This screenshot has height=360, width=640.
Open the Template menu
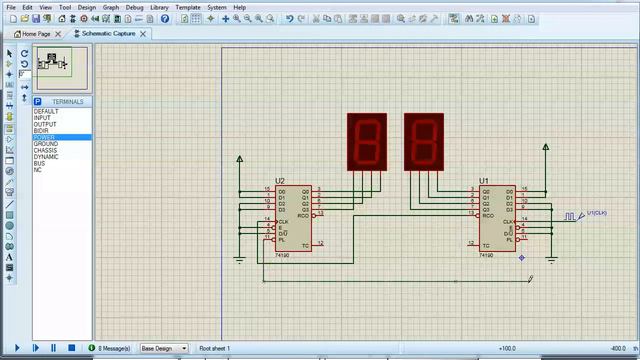[188, 7]
